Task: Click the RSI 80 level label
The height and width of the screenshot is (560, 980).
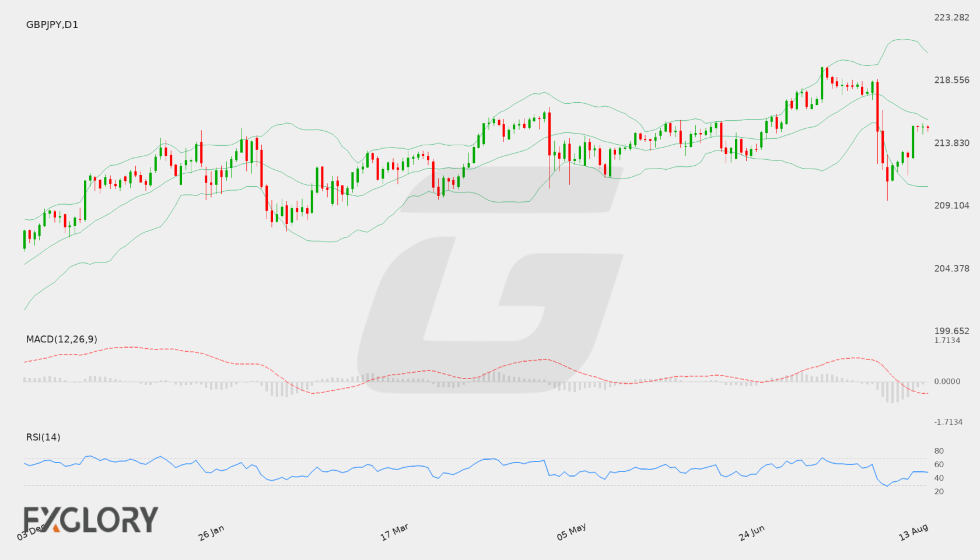Action: coord(939,451)
